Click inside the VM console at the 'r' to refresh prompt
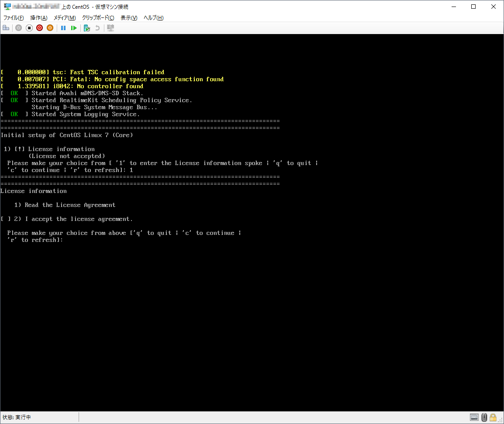Image resolution: width=504 pixels, height=424 pixels. (x=35, y=240)
